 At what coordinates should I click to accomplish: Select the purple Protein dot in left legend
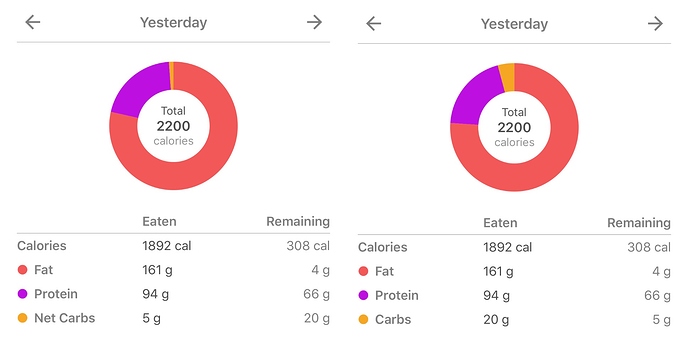pos(22,294)
